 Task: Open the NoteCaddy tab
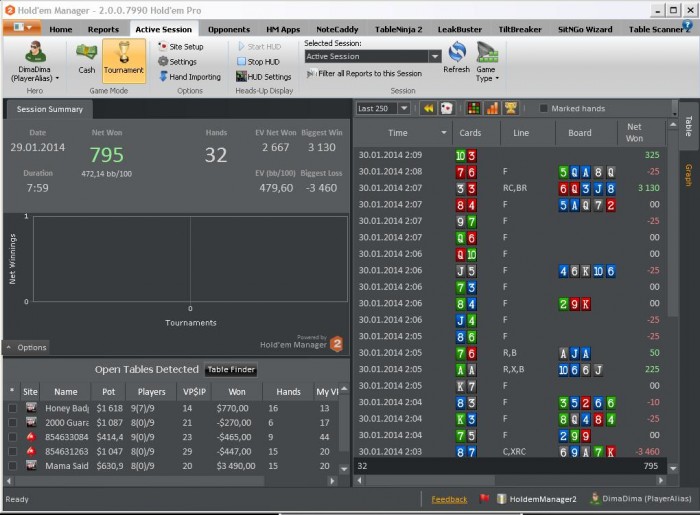click(337, 29)
